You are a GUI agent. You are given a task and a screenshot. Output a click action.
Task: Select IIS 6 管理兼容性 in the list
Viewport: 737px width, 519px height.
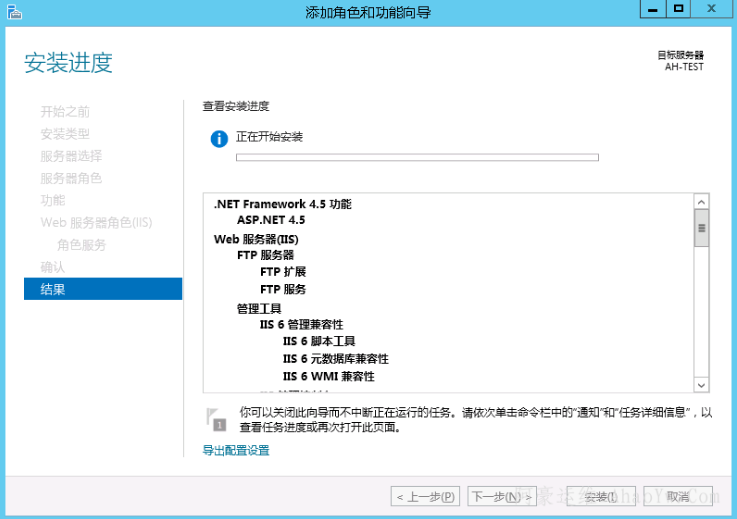point(301,324)
